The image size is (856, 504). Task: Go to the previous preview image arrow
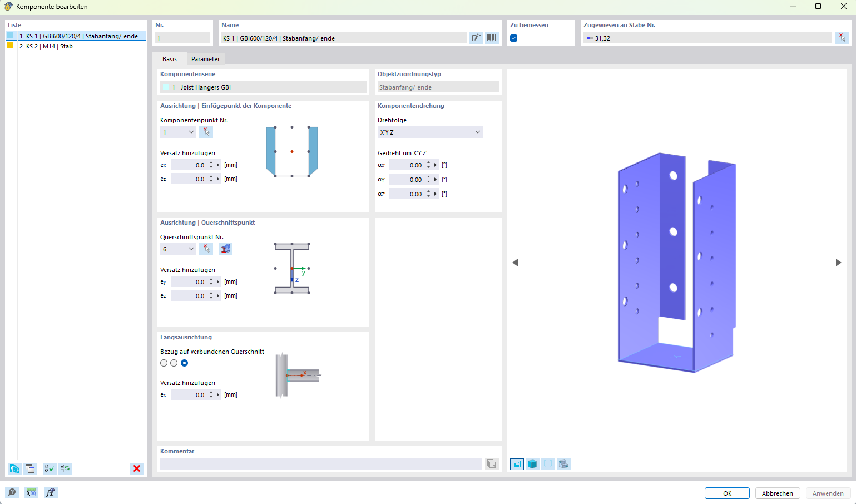[x=515, y=263]
